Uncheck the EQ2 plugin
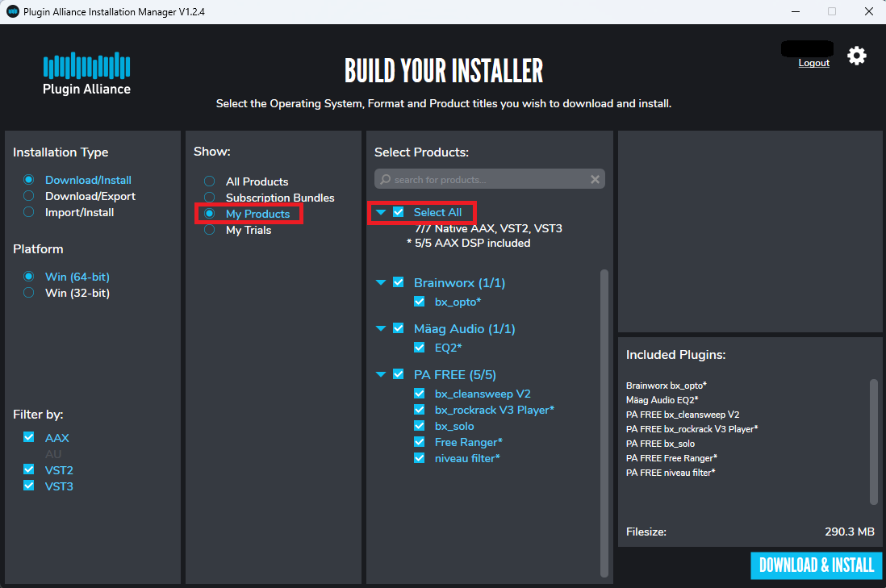 click(x=420, y=347)
